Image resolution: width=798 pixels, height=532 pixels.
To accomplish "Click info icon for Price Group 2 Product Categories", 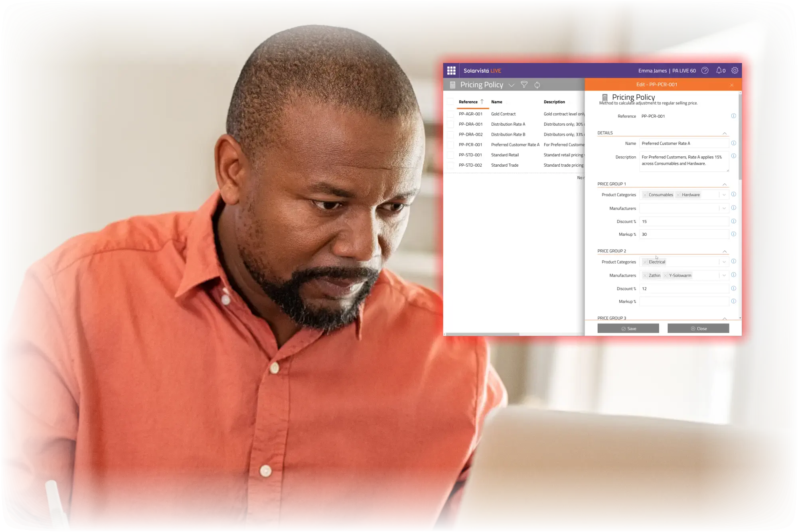I will tap(733, 261).
